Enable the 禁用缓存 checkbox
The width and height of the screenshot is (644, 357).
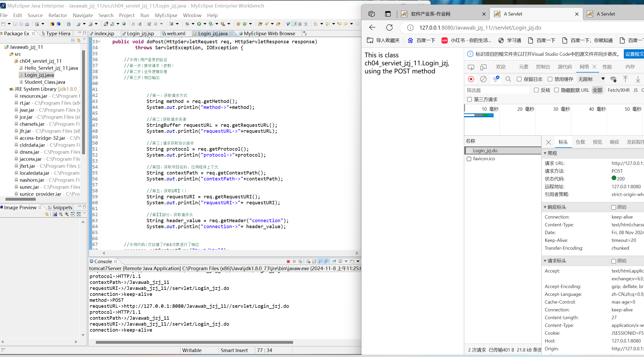(550, 79)
